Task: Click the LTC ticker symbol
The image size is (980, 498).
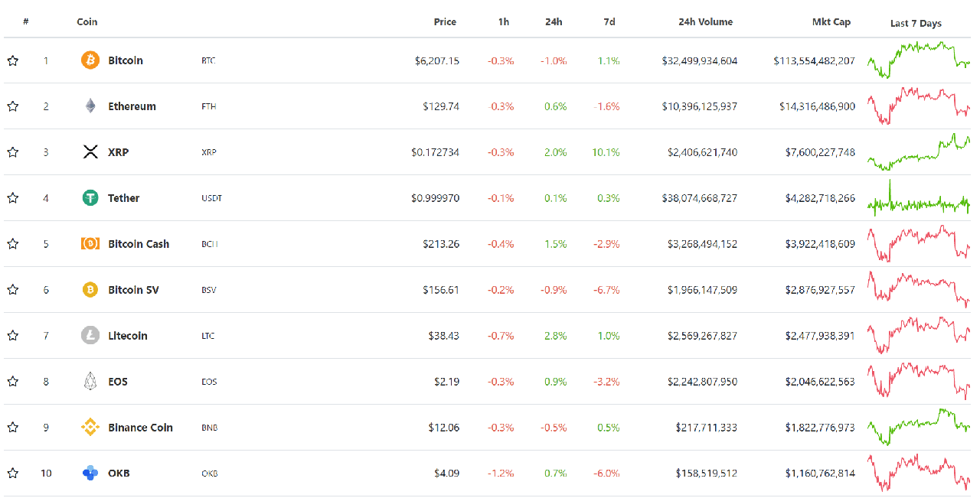Action: 208,336
